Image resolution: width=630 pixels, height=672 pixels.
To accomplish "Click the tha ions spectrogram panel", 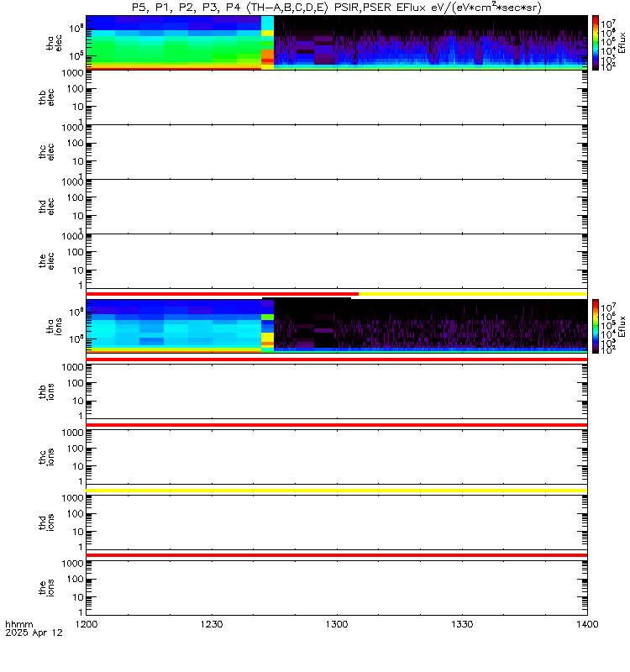I will 337,326.
